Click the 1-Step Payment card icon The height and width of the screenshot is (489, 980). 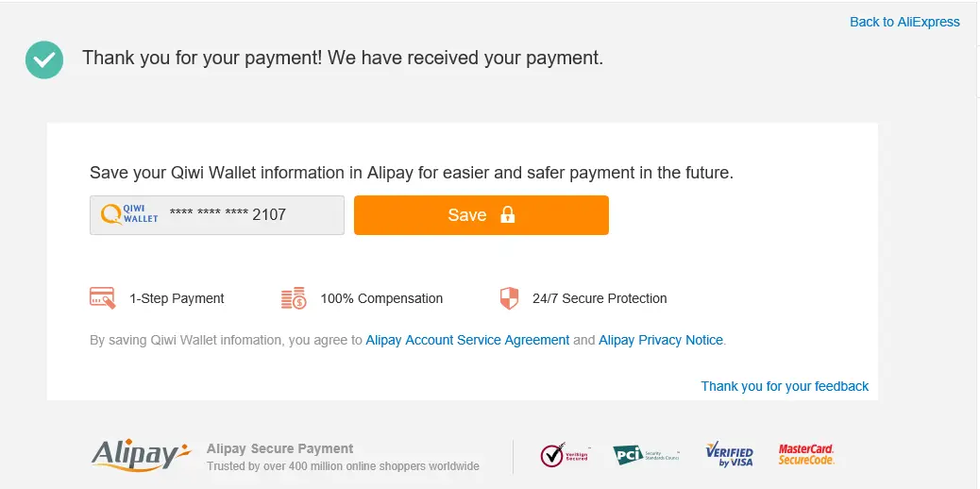pyautogui.click(x=103, y=298)
